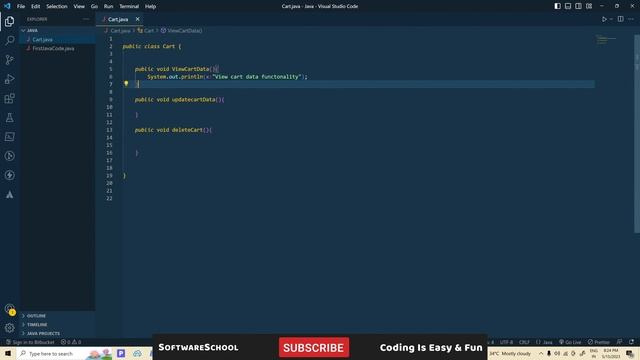Open the Extensions view
Screen dimensions: 640x360
pyautogui.click(x=9, y=98)
